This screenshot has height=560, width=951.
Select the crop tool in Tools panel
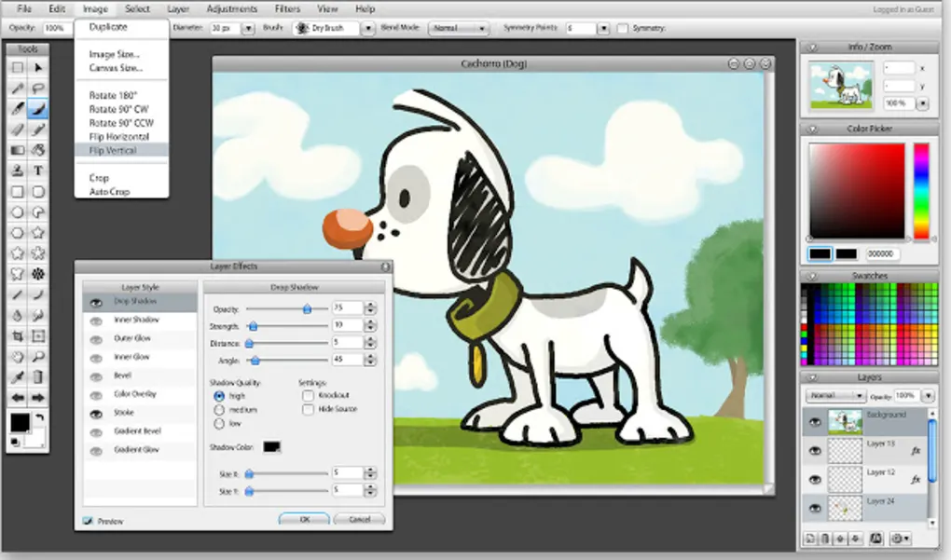18,335
